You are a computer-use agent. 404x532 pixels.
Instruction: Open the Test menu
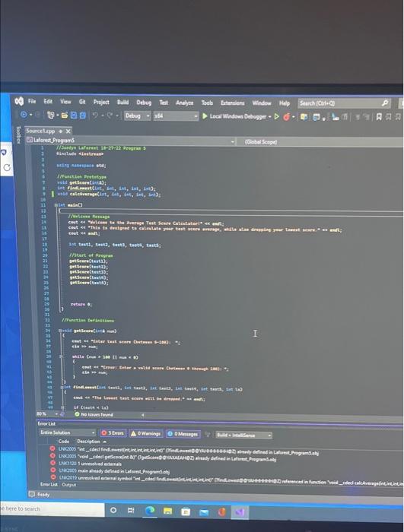pyautogui.click(x=164, y=102)
